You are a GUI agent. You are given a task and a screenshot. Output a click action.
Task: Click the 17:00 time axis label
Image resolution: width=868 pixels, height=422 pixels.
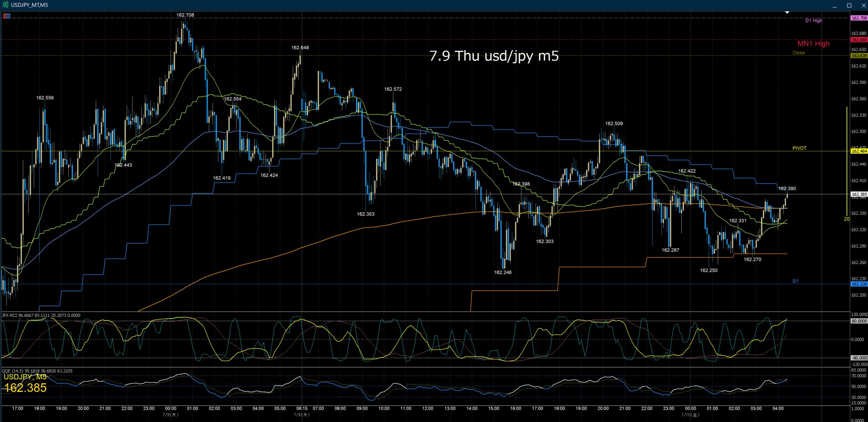tap(18, 408)
